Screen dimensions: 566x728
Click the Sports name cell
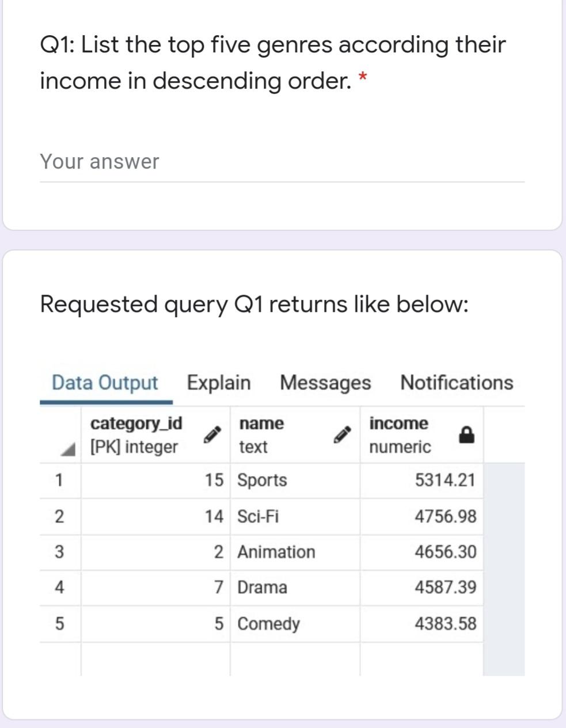click(263, 480)
